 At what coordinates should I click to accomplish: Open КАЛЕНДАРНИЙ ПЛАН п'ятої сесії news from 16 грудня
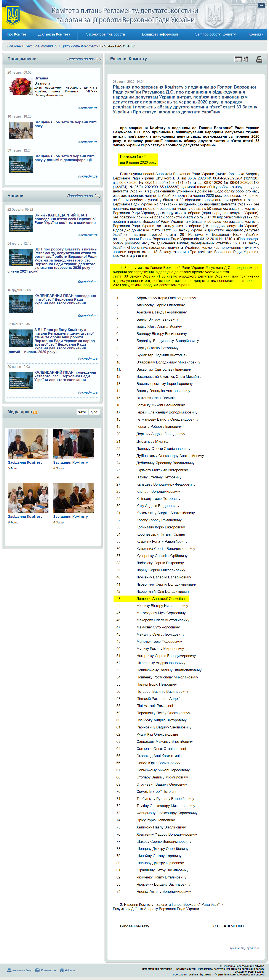65,299
